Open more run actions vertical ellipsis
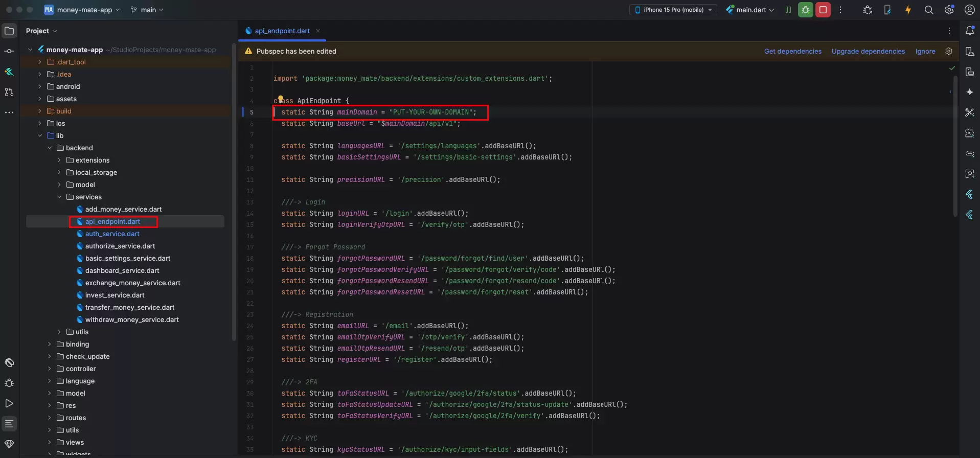The image size is (980, 458). coord(840,10)
